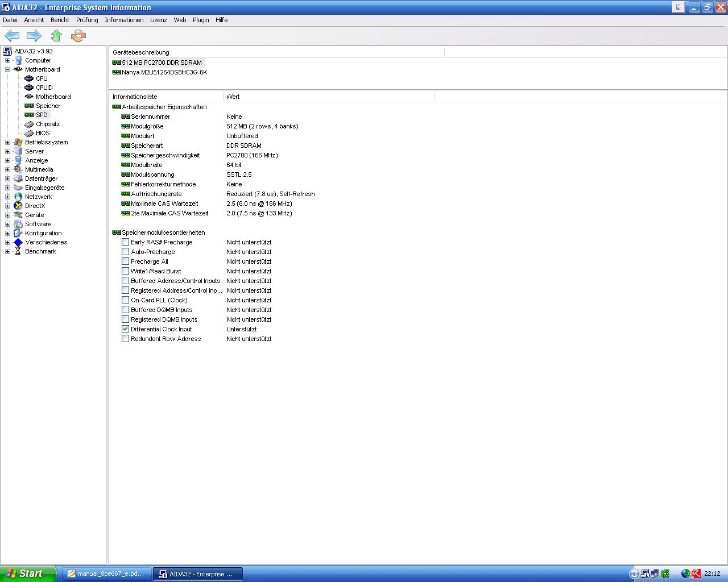Click the DirectX icon in sidebar
Image resolution: width=728 pixels, height=582 pixels.
[x=18, y=206]
